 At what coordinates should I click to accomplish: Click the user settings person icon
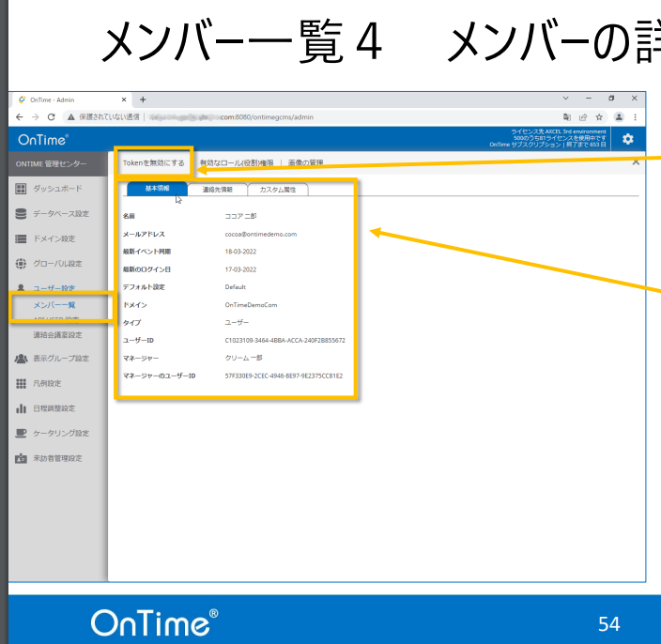click(21, 288)
